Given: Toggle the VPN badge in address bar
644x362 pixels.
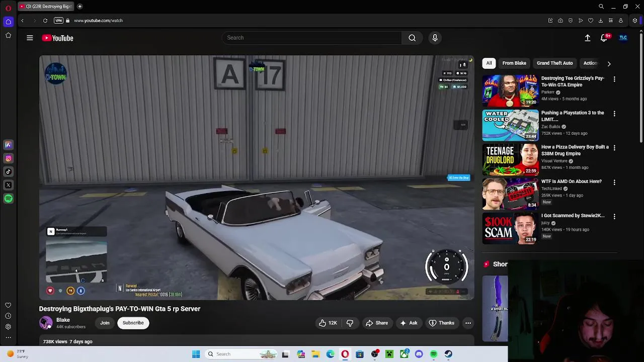Looking at the screenshot, I should click(58, 21).
